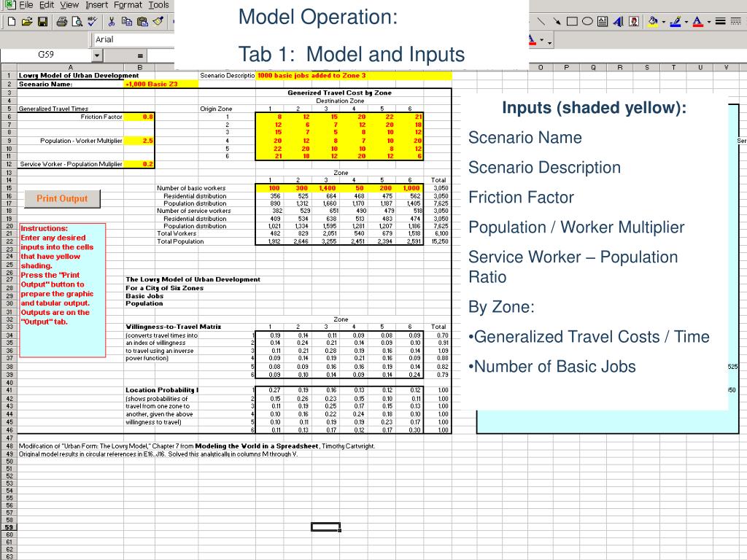Screen dimensions: 747x560
Task: Select the 'Lowry Model of Urban Development' title cell
Action: click(79, 75)
